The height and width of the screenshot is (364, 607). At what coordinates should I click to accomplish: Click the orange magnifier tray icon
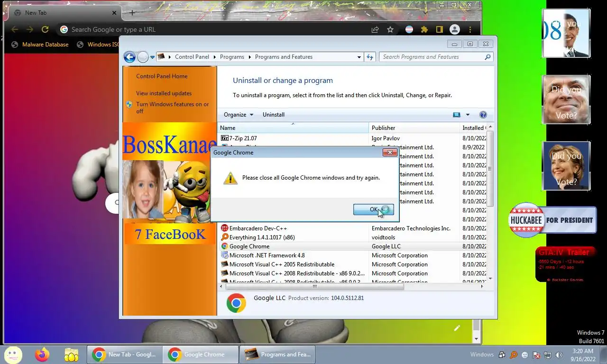click(514, 355)
